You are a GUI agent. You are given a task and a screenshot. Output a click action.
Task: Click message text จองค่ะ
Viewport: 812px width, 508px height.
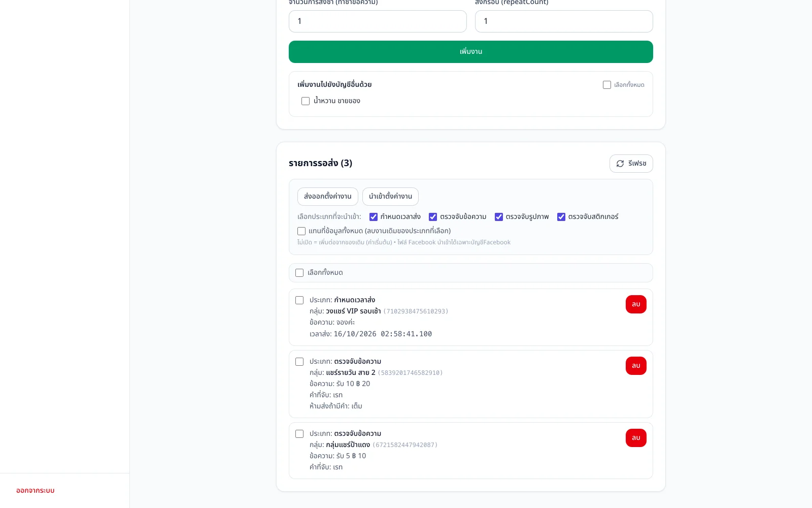pos(346,323)
